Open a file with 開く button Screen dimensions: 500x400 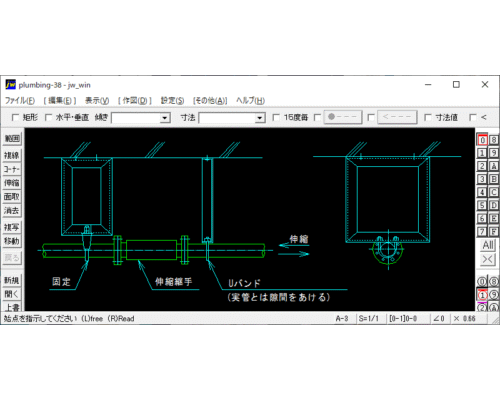[x=12, y=294]
